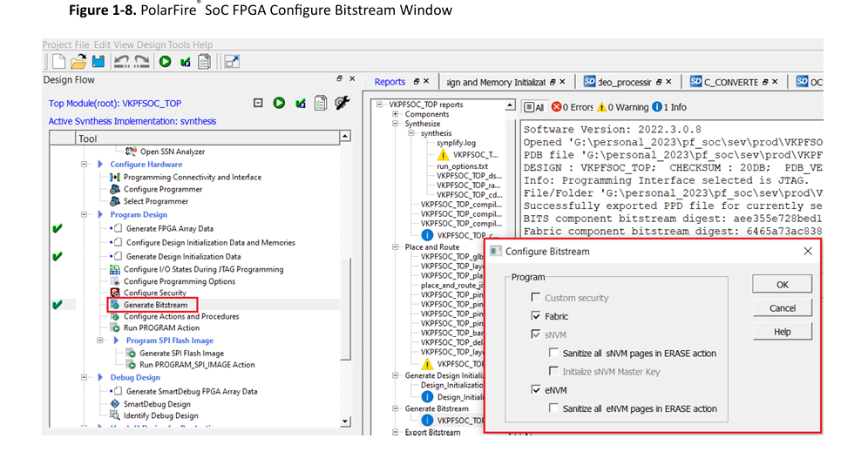Click Cancel in Configure Bitstream dialog
This screenshot has width=868, height=452.
coord(783,308)
